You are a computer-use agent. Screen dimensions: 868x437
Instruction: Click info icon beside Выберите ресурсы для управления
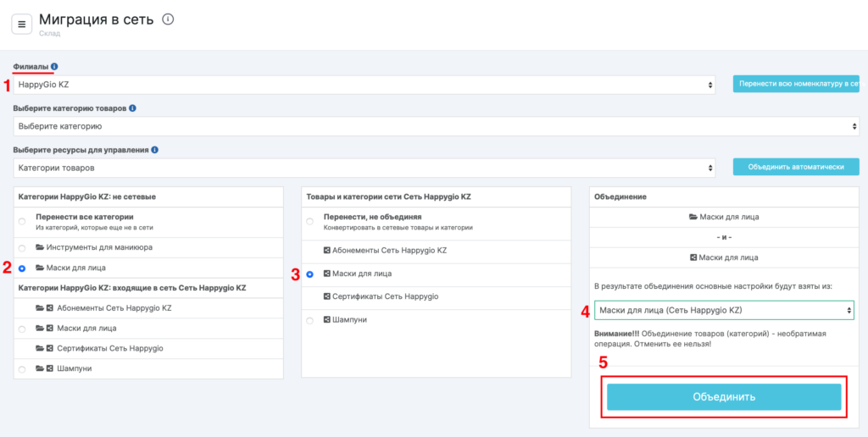[x=154, y=150]
